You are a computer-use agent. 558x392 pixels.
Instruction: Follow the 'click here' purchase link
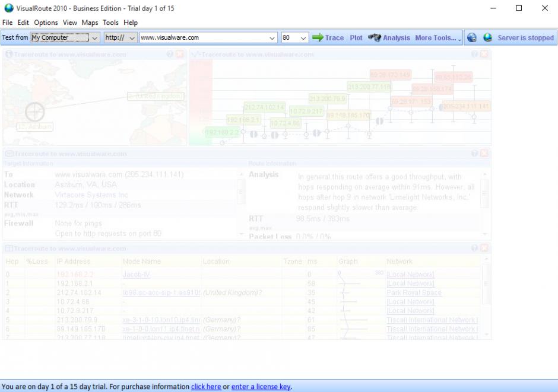tap(206, 386)
